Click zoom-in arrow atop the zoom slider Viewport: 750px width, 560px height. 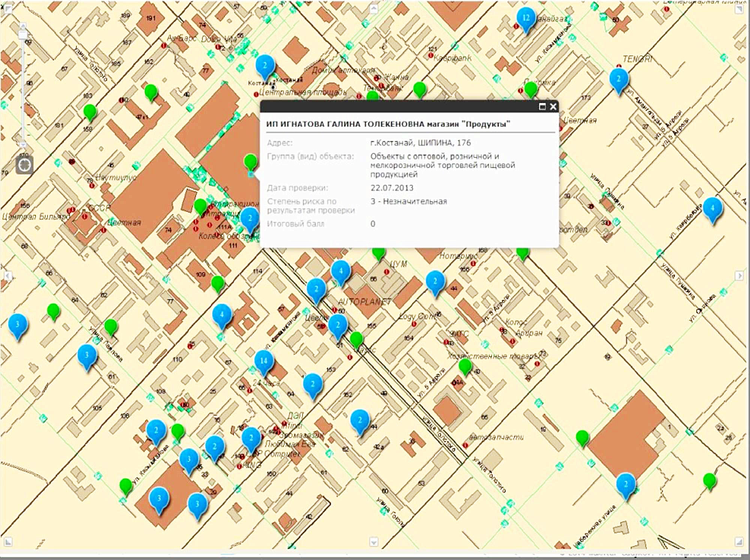pyautogui.click(x=23, y=26)
